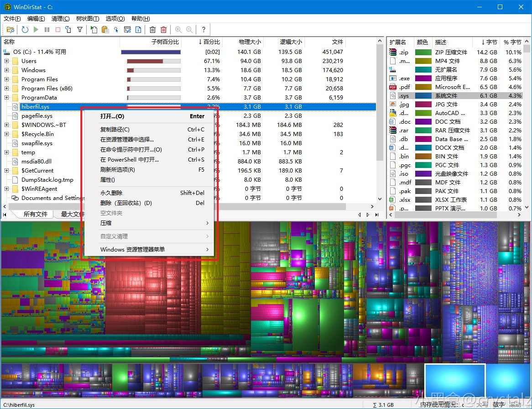Expand the $WINDOWS.~BT tree node
Image resolution: width=532 pixels, height=409 pixels.
[6, 125]
